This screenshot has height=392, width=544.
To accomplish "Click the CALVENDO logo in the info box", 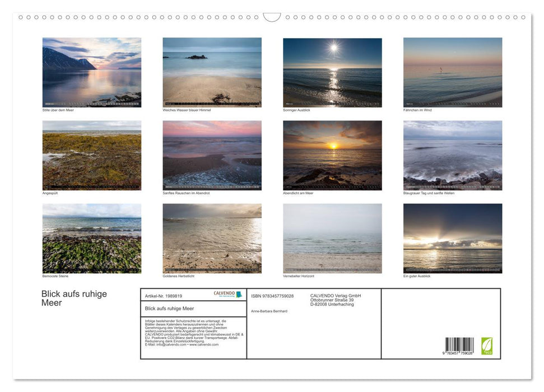I will pos(227,294).
